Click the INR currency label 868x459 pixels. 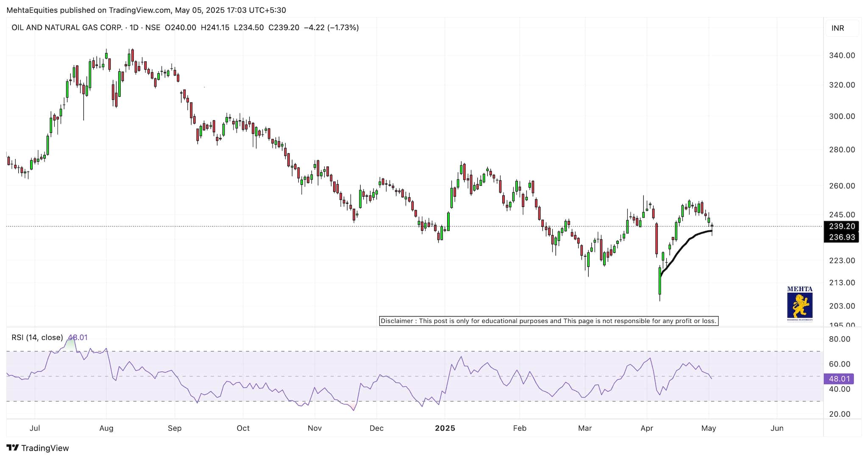[x=837, y=28]
